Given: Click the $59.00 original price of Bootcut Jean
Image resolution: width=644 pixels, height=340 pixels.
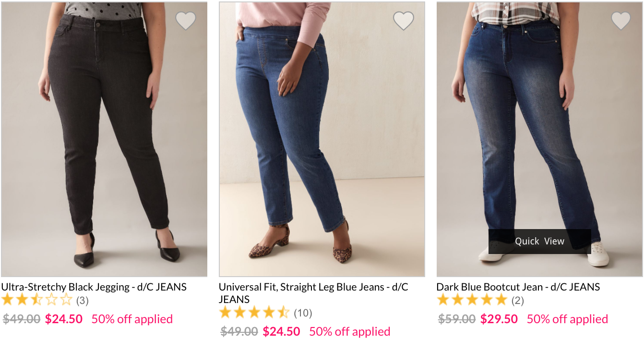Looking at the screenshot, I should (x=456, y=319).
